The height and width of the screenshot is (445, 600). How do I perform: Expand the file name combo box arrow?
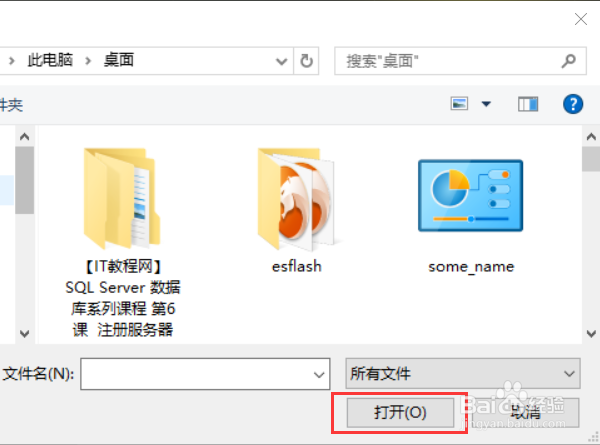319,374
